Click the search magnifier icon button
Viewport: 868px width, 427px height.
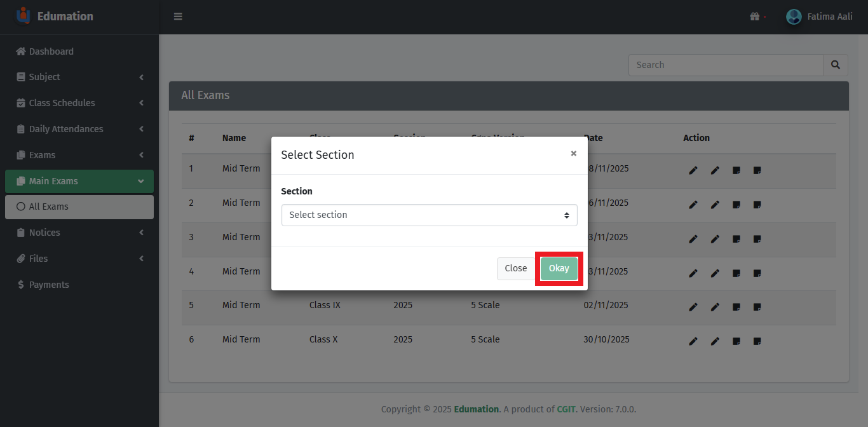coord(836,65)
